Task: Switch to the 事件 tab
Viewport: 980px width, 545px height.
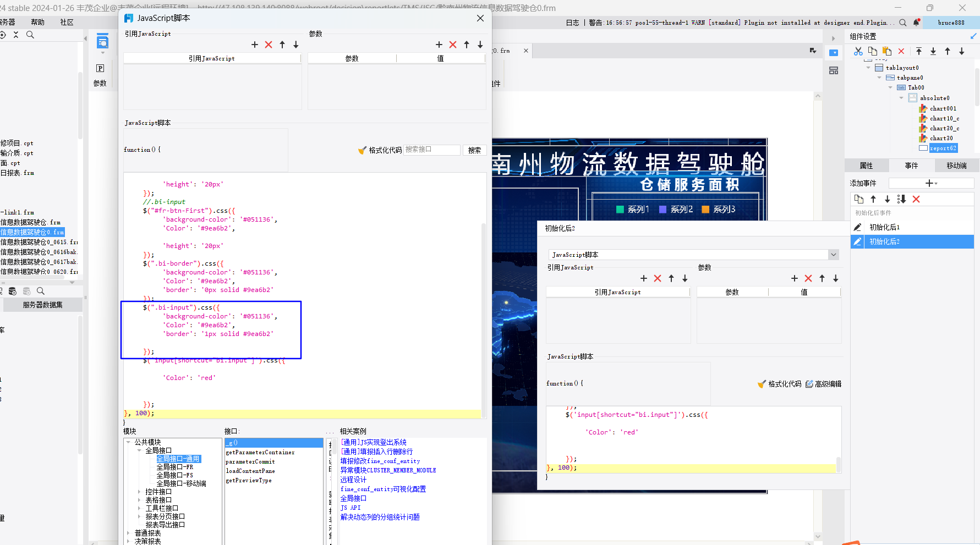Action: pyautogui.click(x=911, y=166)
